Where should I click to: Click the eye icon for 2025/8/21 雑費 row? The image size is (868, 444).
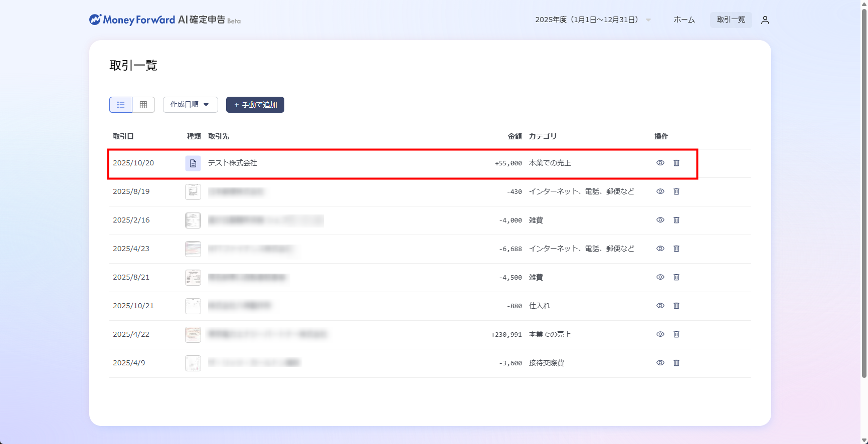[660, 277]
